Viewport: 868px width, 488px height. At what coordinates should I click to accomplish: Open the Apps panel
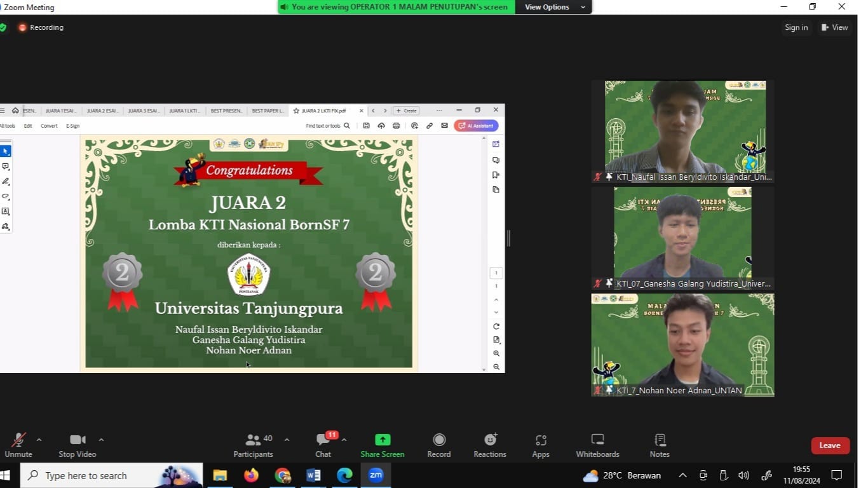tap(541, 445)
